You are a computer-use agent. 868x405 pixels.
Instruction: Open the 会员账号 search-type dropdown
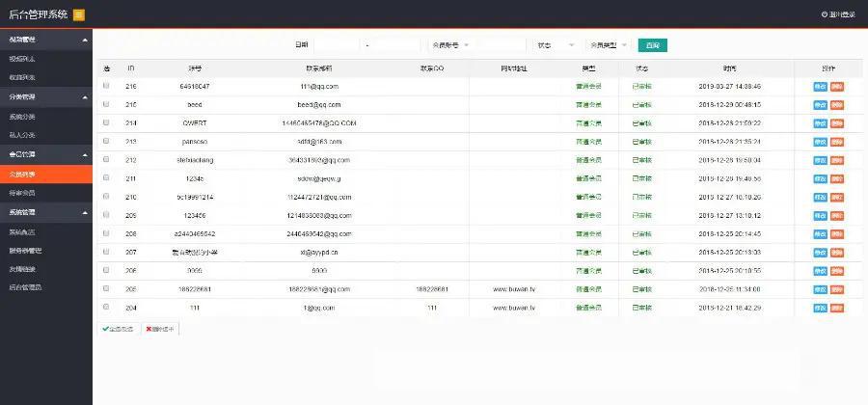450,45
